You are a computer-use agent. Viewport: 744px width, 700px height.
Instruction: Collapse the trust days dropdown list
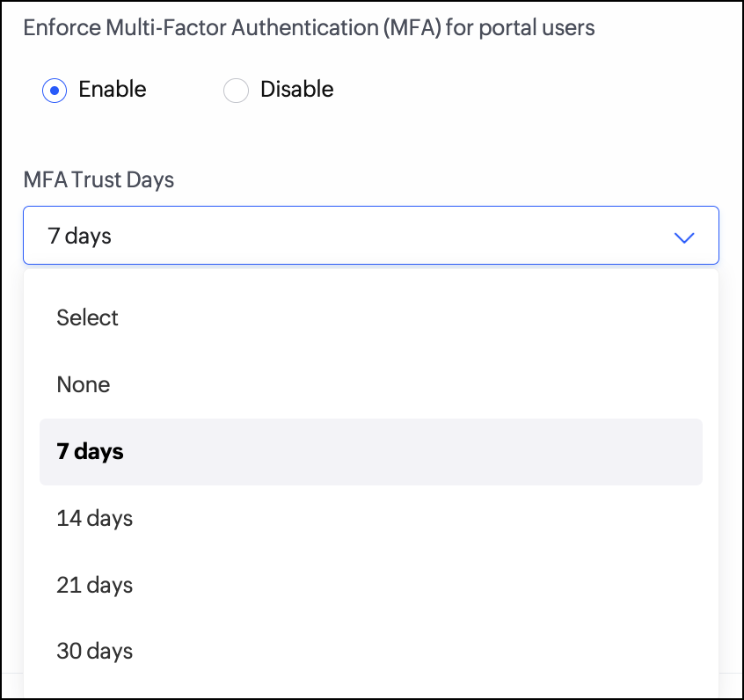tap(683, 237)
